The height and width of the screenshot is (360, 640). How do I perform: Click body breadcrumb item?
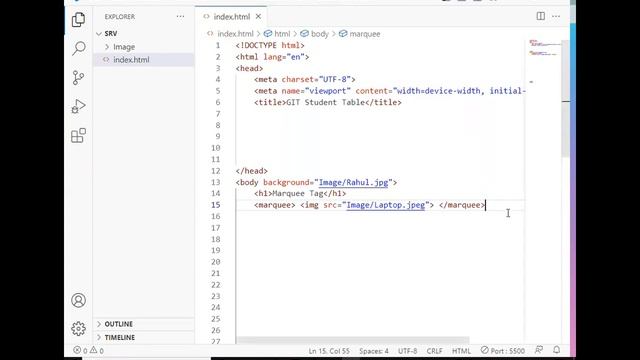[x=314, y=34]
